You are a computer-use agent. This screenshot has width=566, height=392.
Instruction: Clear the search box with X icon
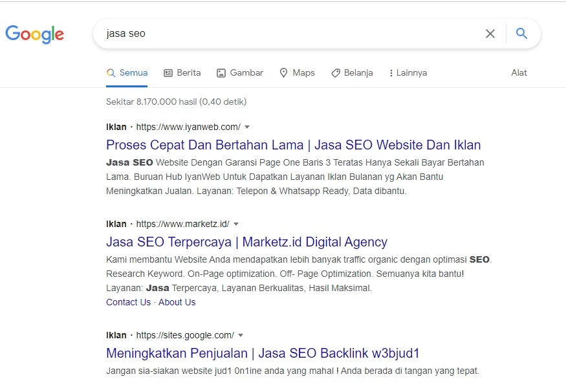[490, 34]
